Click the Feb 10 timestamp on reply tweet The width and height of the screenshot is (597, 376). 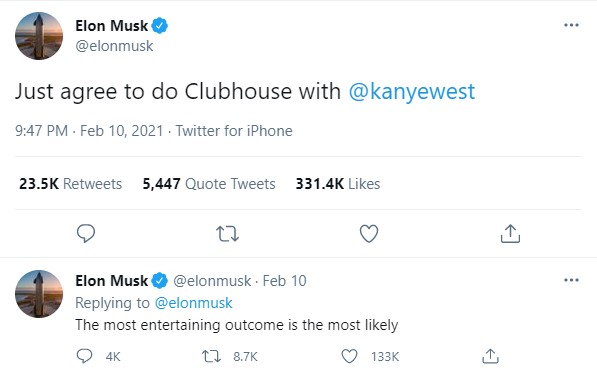[284, 281]
